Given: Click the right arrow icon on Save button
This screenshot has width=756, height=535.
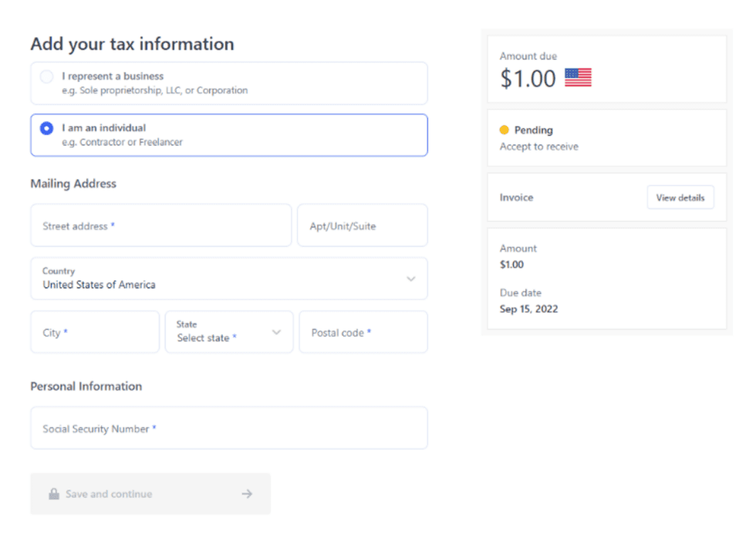Looking at the screenshot, I should (x=247, y=494).
